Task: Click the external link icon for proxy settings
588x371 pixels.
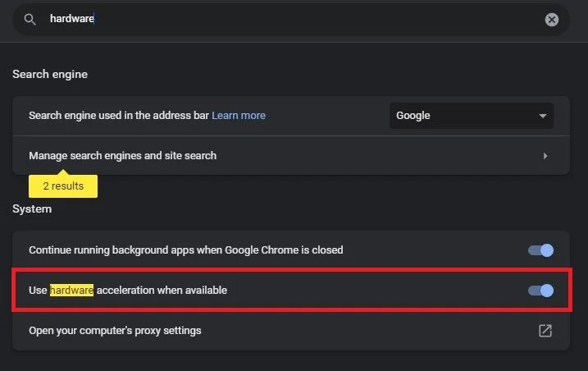Action: click(x=545, y=331)
